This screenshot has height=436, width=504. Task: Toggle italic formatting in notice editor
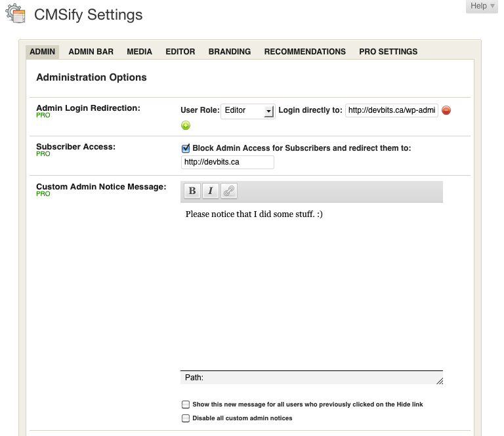click(x=211, y=191)
